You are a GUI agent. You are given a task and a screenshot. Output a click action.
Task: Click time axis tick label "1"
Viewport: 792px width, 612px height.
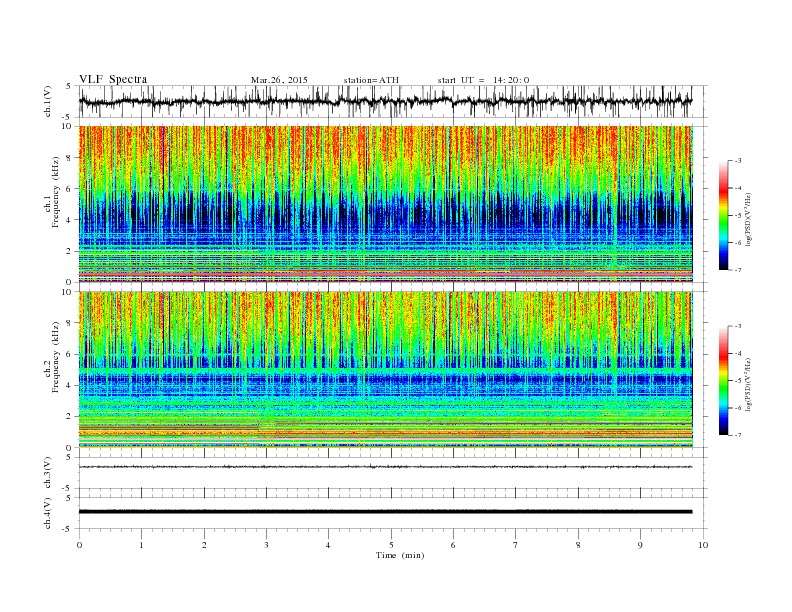(141, 545)
